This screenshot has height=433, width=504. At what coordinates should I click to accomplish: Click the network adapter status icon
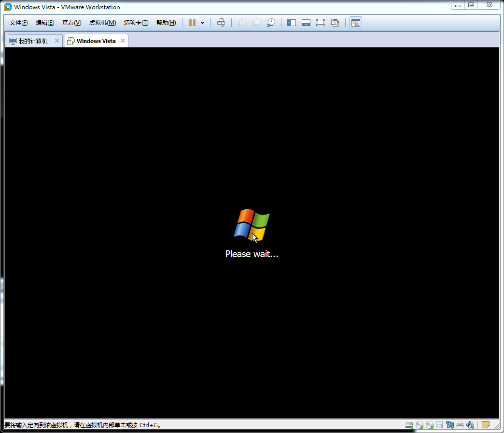pos(449,425)
